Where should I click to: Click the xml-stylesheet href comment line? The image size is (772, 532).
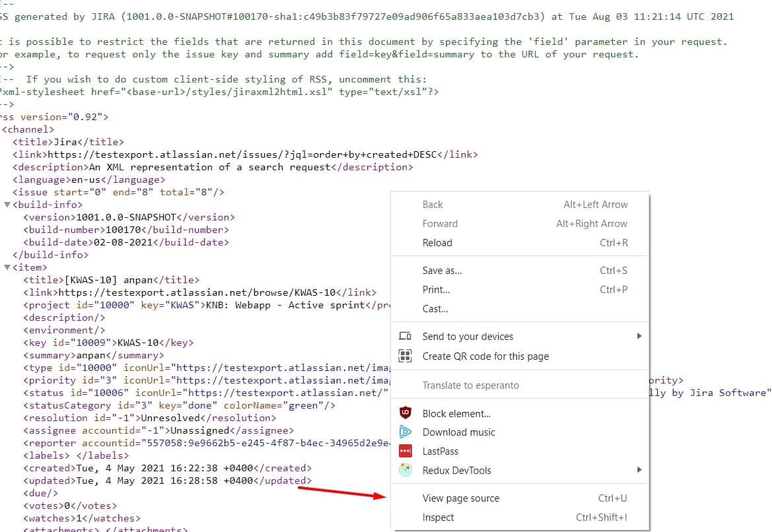pos(219,92)
